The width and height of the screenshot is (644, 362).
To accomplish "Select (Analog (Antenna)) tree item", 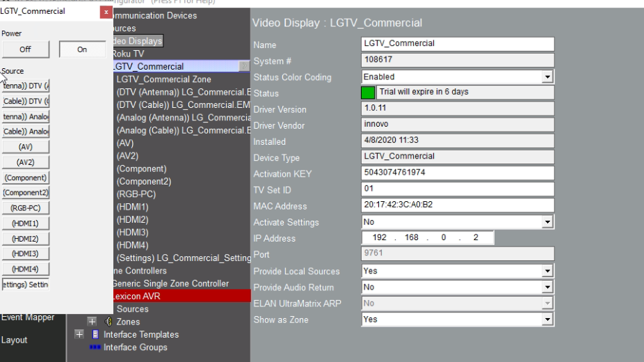I will click(x=184, y=118).
